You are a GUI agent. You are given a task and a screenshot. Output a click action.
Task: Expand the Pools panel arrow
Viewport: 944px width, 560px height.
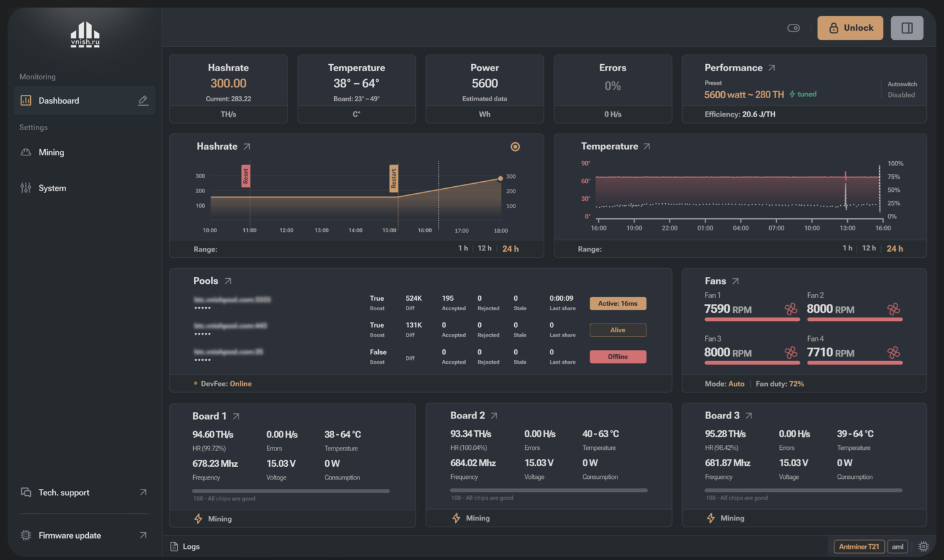(x=228, y=281)
